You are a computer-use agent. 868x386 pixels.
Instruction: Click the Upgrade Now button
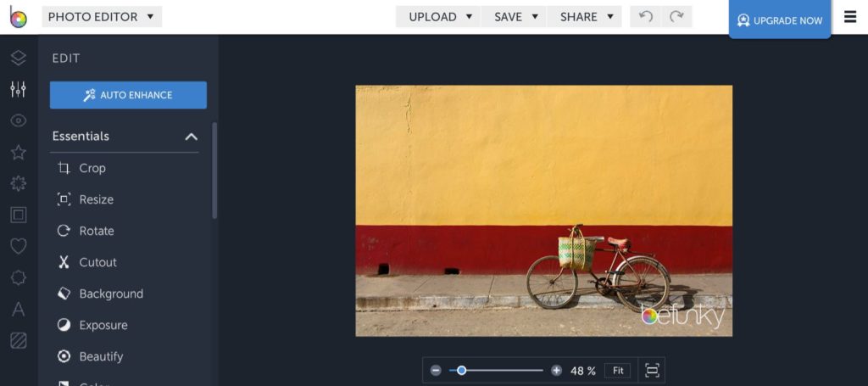(x=780, y=20)
